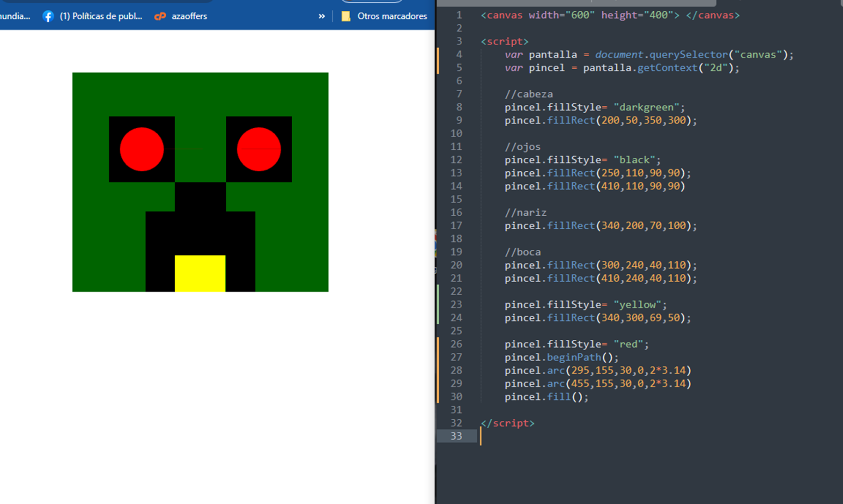Click the "red" fillStyle string
The image size is (843, 504).
(629, 344)
